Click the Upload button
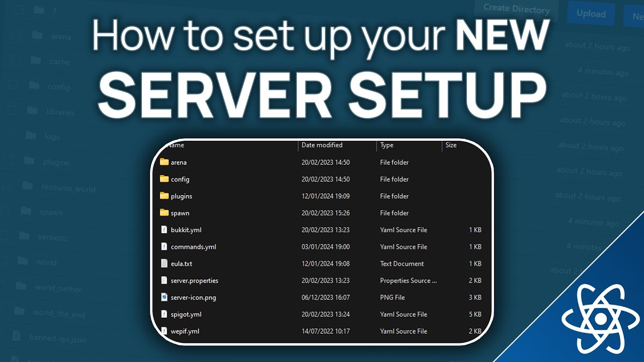The width and height of the screenshot is (644, 362). coord(591,14)
